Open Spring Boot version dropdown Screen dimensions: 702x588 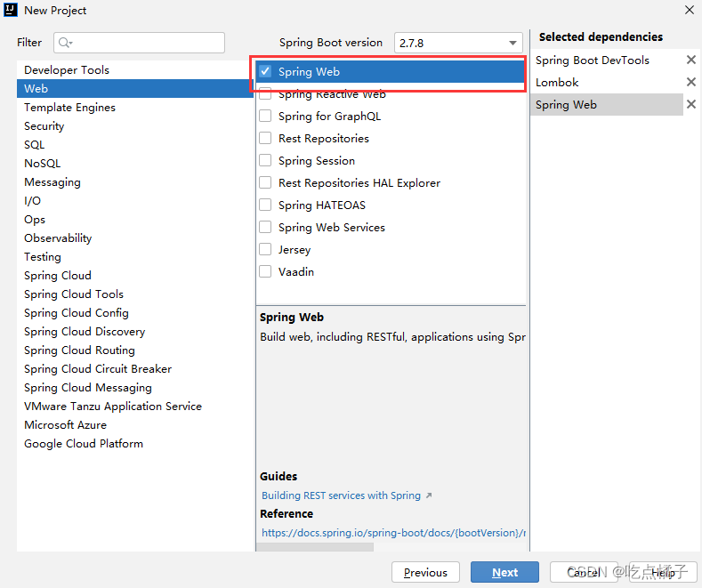[458, 43]
